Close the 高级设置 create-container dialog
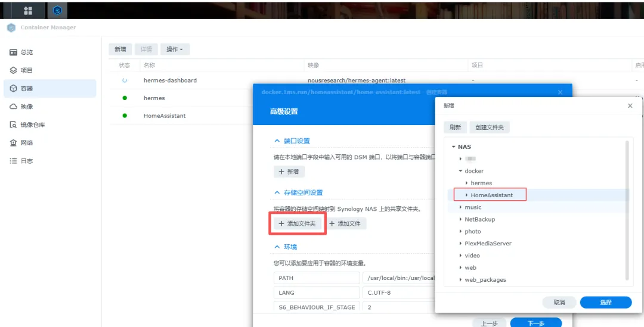Image resolution: width=644 pixels, height=327 pixels. click(560, 92)
